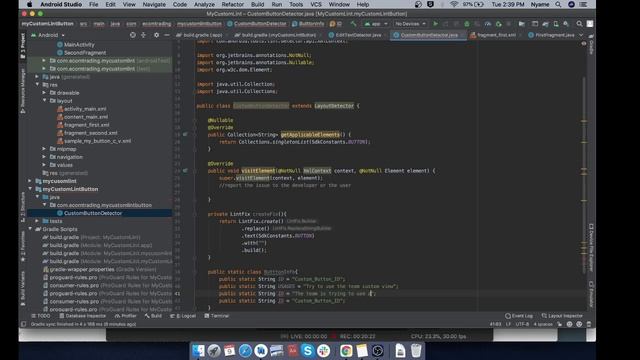Viewport: 640px width, 360px height.
Task: Open Project vertical tool window tab
Action: (23, 47)
